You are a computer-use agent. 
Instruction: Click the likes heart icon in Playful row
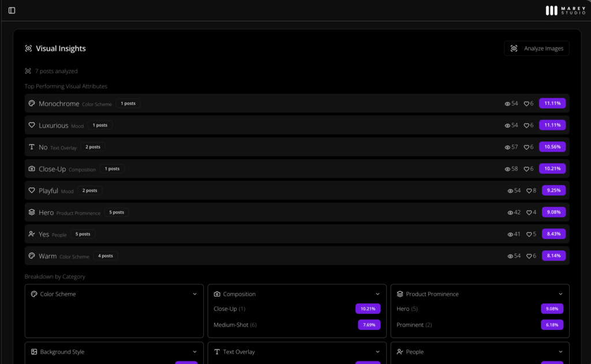[x=529, y=191]
